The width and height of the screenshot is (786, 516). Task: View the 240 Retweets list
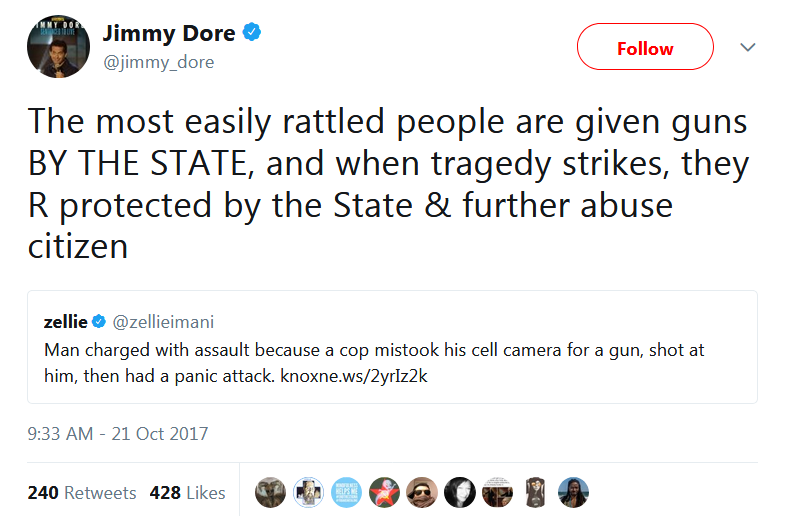coord(82,492)
